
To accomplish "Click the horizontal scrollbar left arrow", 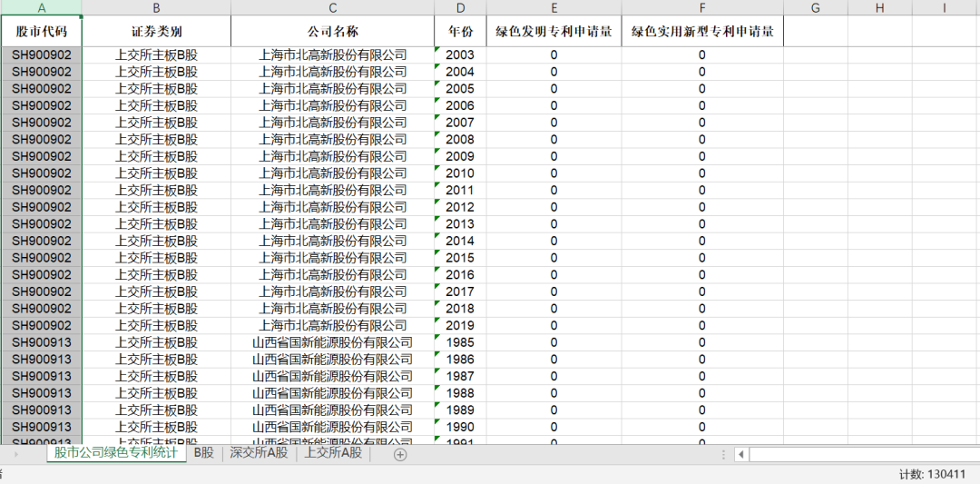I will point(741,455).
